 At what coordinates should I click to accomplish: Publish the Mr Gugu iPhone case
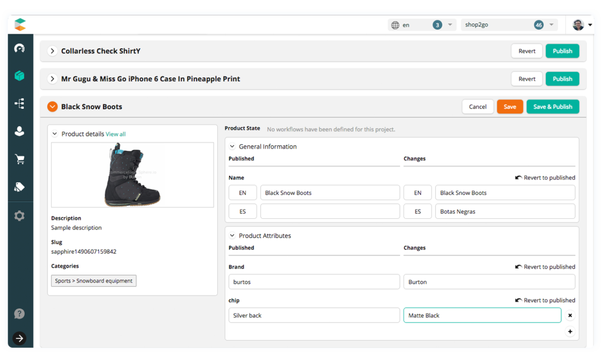[x=562, y=79]
